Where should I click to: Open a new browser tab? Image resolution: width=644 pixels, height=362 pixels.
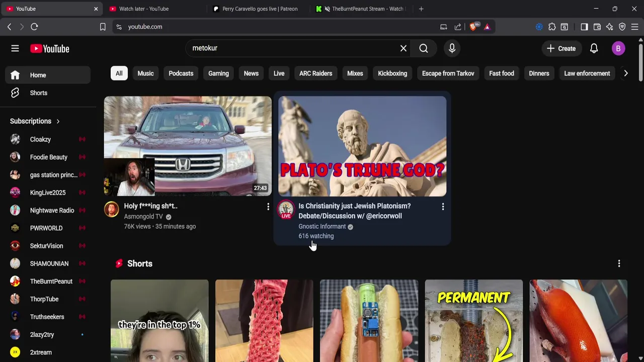(421, 9)
